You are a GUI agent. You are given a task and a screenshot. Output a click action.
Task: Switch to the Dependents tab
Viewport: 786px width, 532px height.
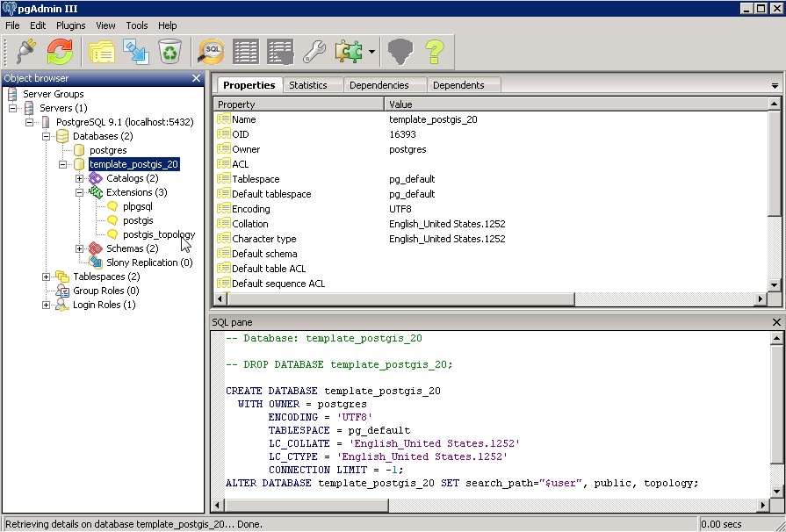(465, 85)
